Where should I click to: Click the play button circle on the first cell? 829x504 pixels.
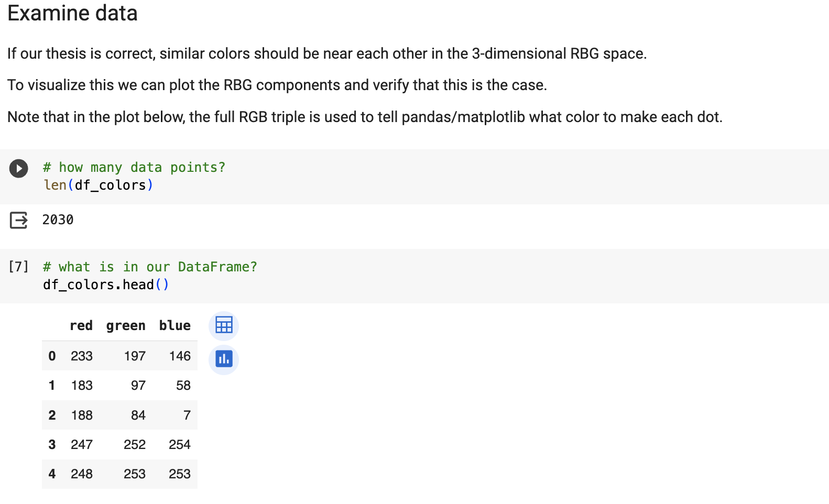(x=19, y=168)
